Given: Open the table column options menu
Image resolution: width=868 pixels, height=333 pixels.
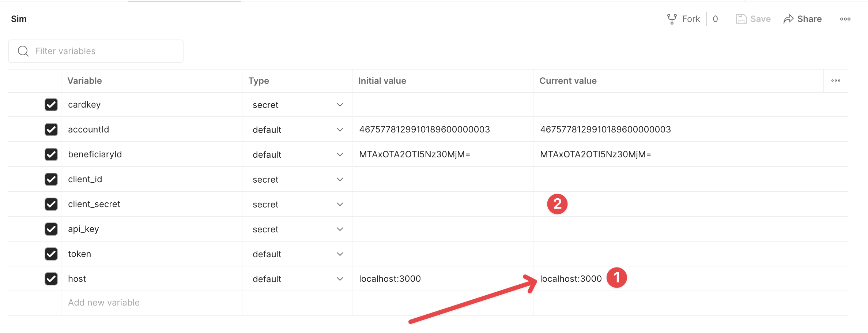Looking at the screenshot, I should pyautogui.click(x=835, y=81).
